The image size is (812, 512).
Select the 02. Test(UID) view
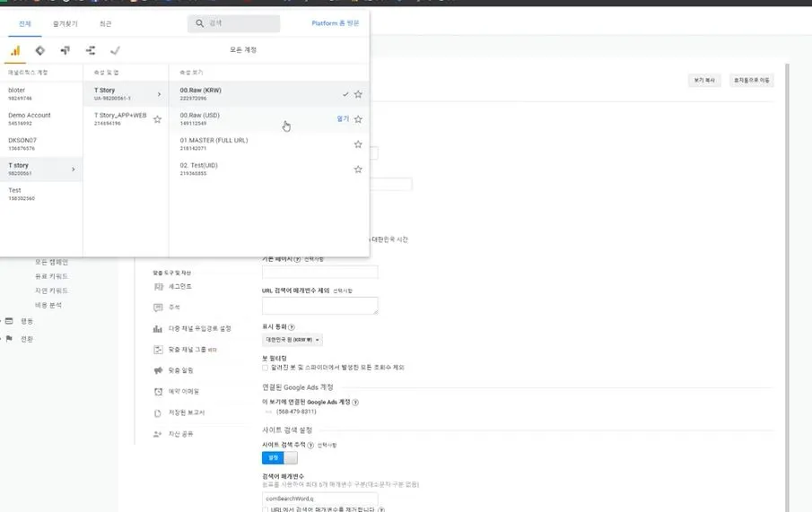[x=269, y=169]
